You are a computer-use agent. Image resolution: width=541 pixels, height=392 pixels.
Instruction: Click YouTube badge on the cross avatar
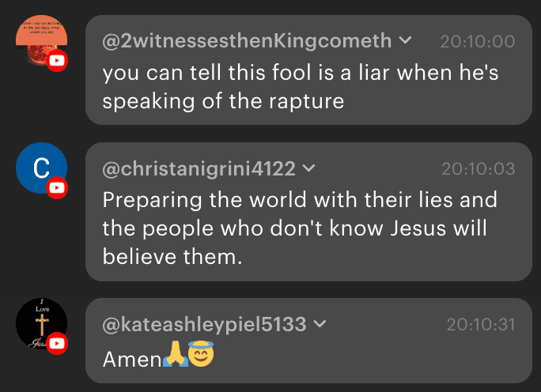tap(57, 343)
